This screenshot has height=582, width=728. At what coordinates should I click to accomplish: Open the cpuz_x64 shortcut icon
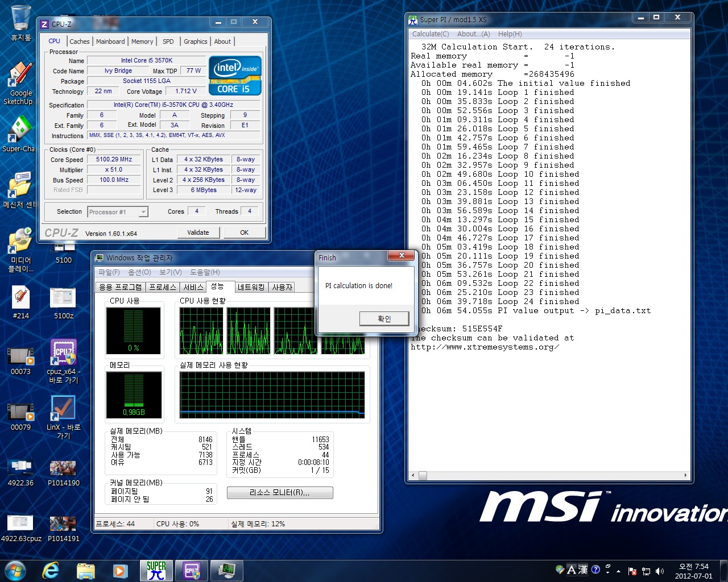point(63,360)
